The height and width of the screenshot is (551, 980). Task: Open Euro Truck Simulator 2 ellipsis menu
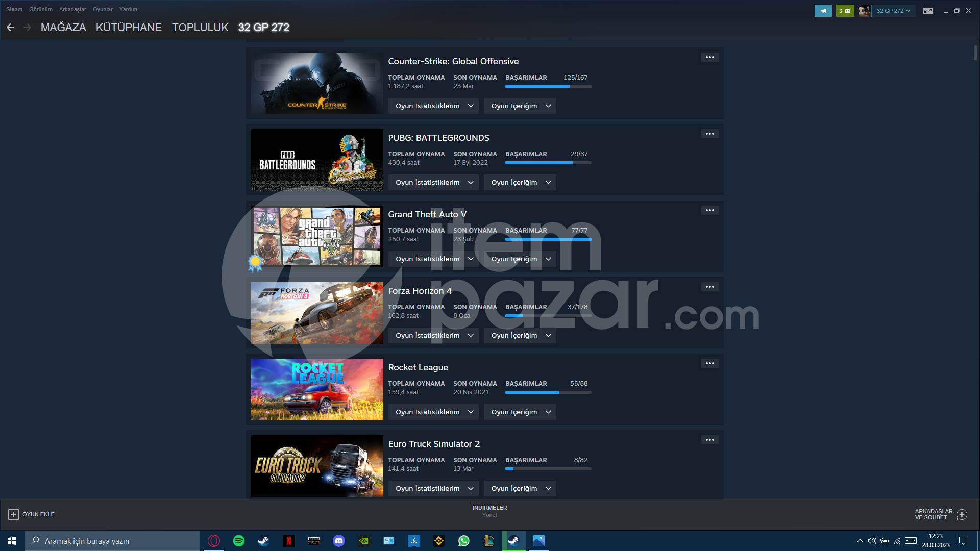(x=710, y=440)
